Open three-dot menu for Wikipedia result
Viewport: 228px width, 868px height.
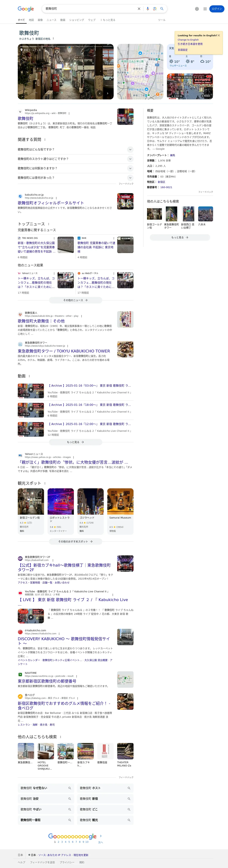click(69, 113)
